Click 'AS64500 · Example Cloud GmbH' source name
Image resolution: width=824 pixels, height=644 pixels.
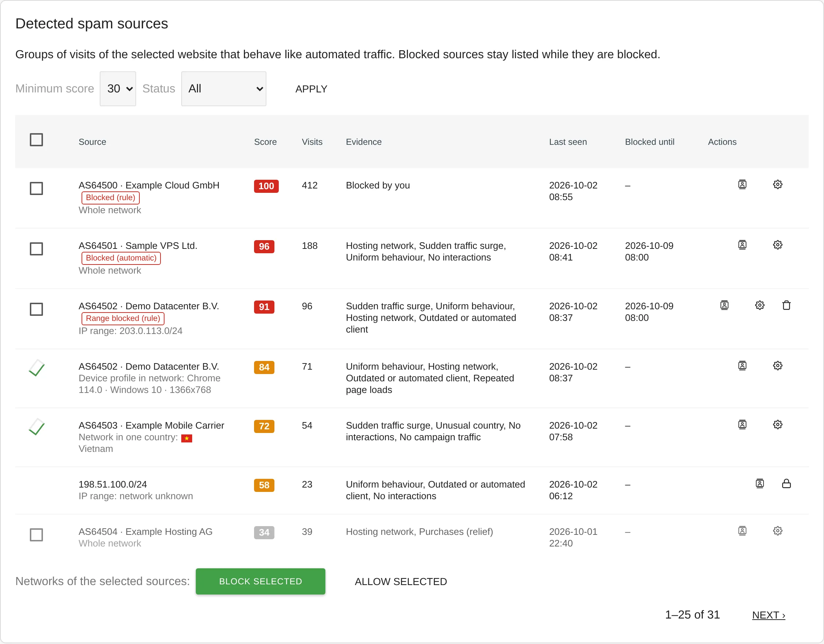pyautogui.click(x=149, y=185)
